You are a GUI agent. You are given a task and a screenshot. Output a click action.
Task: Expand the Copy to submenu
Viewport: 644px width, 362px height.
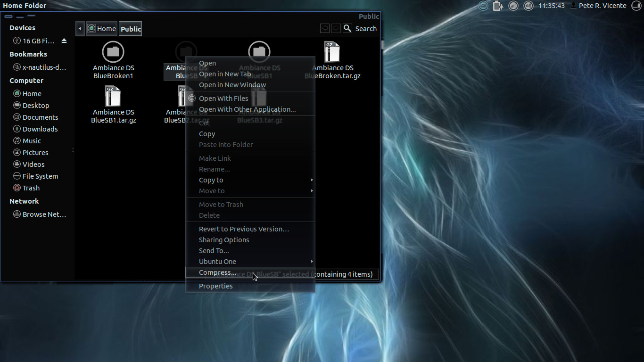[250, 180]
